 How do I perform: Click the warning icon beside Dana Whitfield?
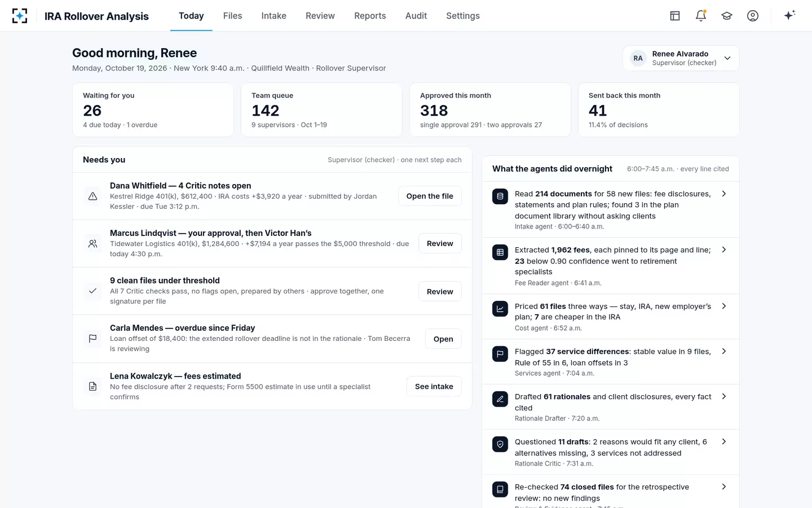point(93,196)
